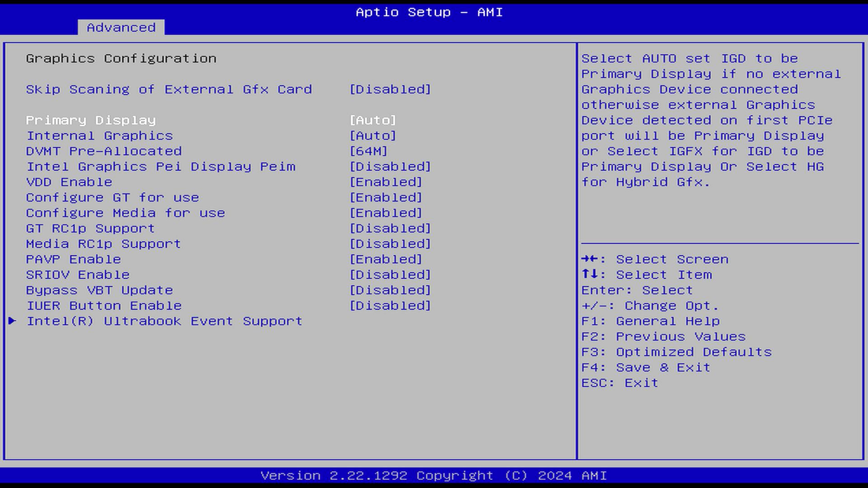
Task: Select the [Auto] value beside Primary Display
Action: (x=374, y=120)
